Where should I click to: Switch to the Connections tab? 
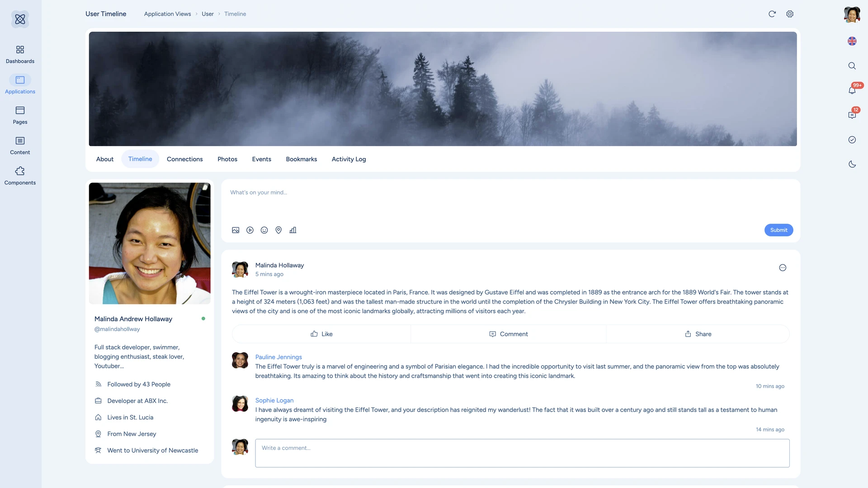click(x=184, y=159)
